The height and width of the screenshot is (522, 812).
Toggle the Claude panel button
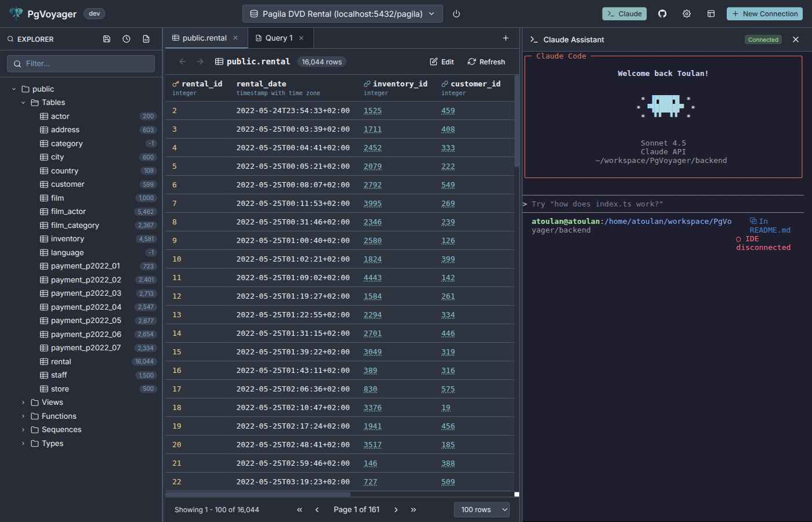624,14
